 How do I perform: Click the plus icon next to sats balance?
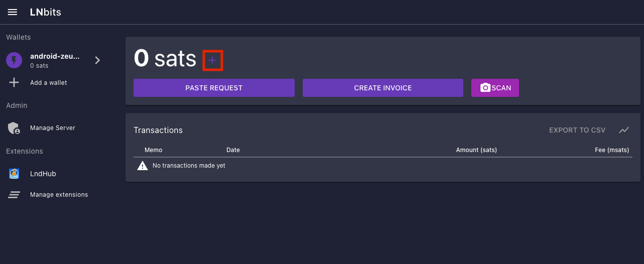pyautogui.click(x=212, y=61)
